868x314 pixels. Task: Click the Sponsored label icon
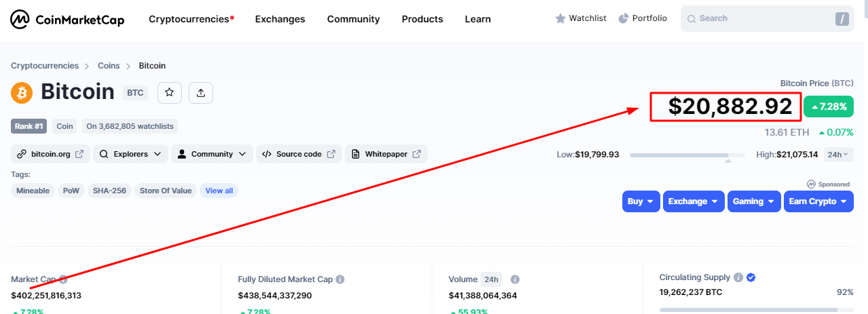click(811, 184)
